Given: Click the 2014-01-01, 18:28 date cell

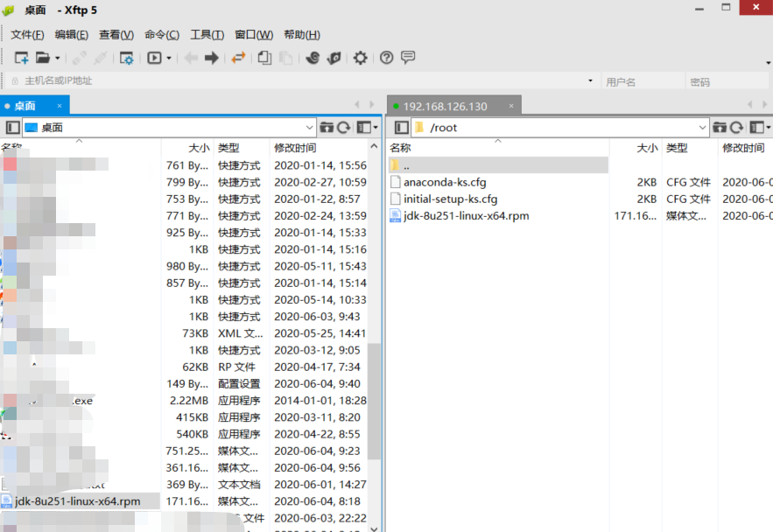Looking at the screenshot, I should 320,401.
